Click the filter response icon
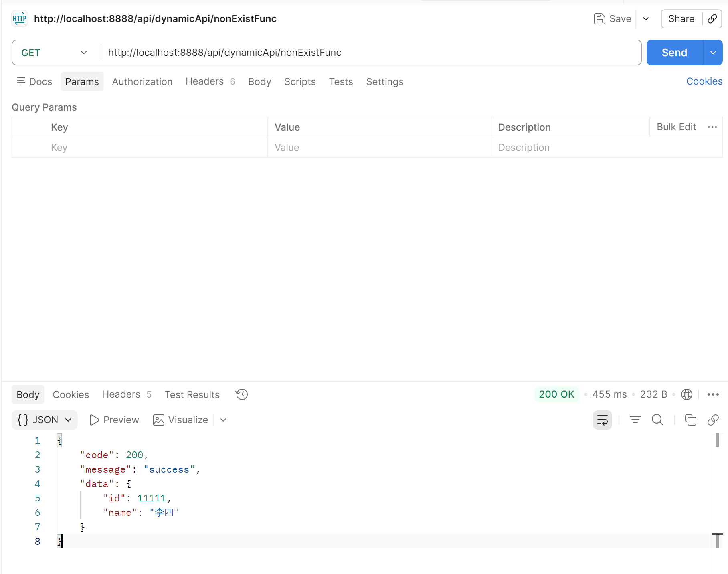728x574 pixels. coord(635,420)
